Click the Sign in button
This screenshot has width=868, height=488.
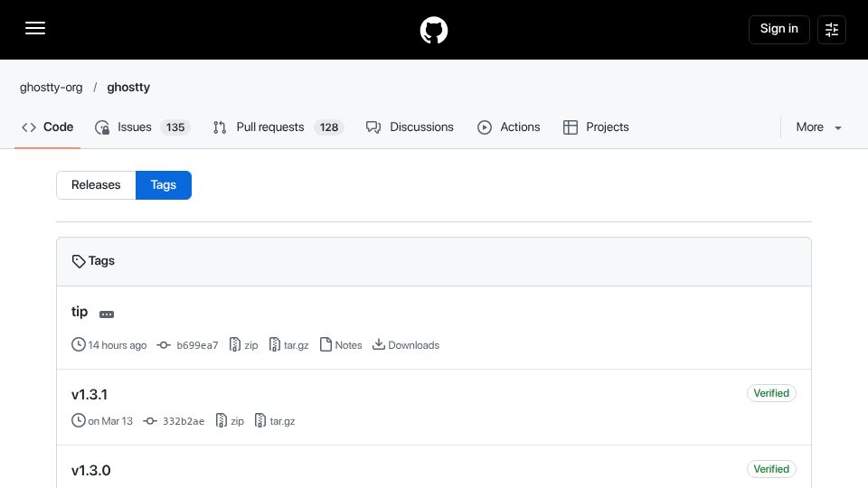pyautogui.click(x=778, y=29)
